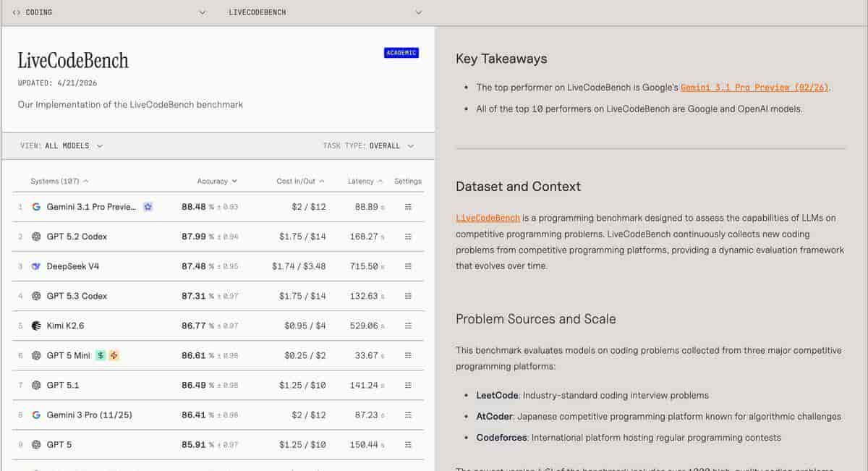Click OpenAI logo beside GPT 5.2 Codex

point(36,237)
